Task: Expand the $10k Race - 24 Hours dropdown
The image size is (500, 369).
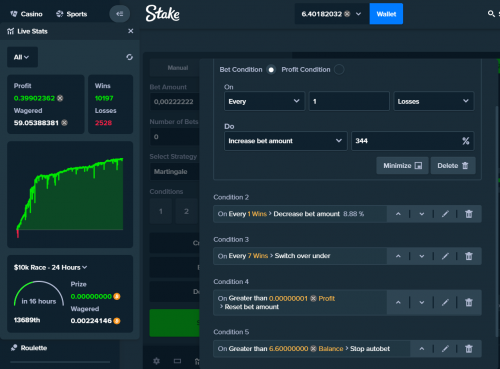Action: tap(50, 267)
